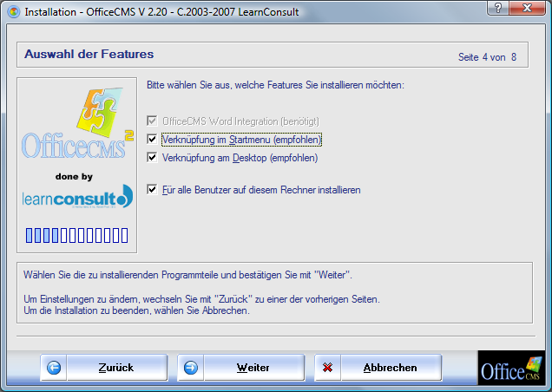Cancel the installation with the Abbrechen button

[x=378, y=368]
